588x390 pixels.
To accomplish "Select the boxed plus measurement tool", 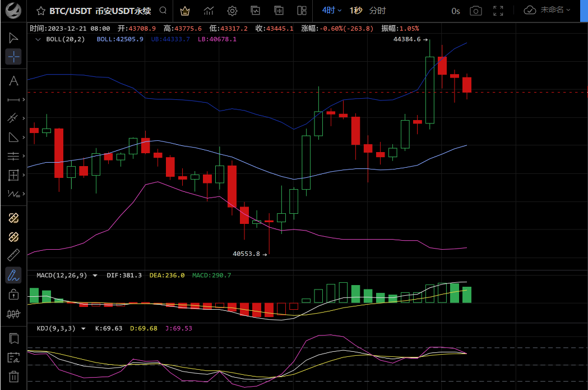I will 13,175.
